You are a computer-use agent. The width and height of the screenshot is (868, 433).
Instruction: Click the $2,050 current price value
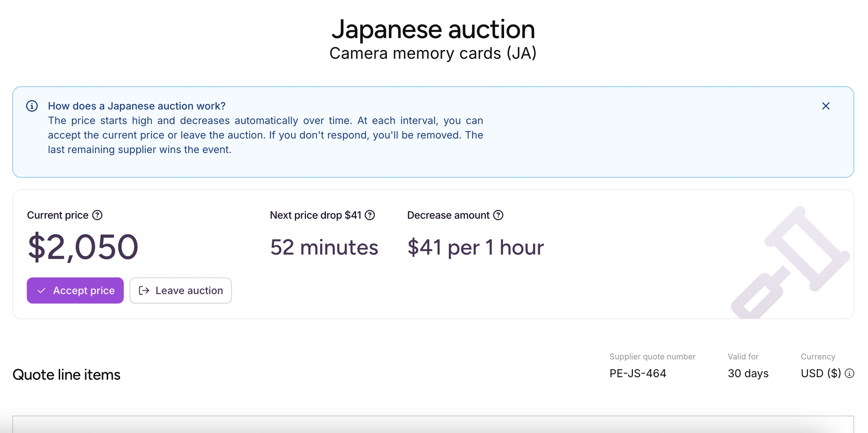point(83,247)
